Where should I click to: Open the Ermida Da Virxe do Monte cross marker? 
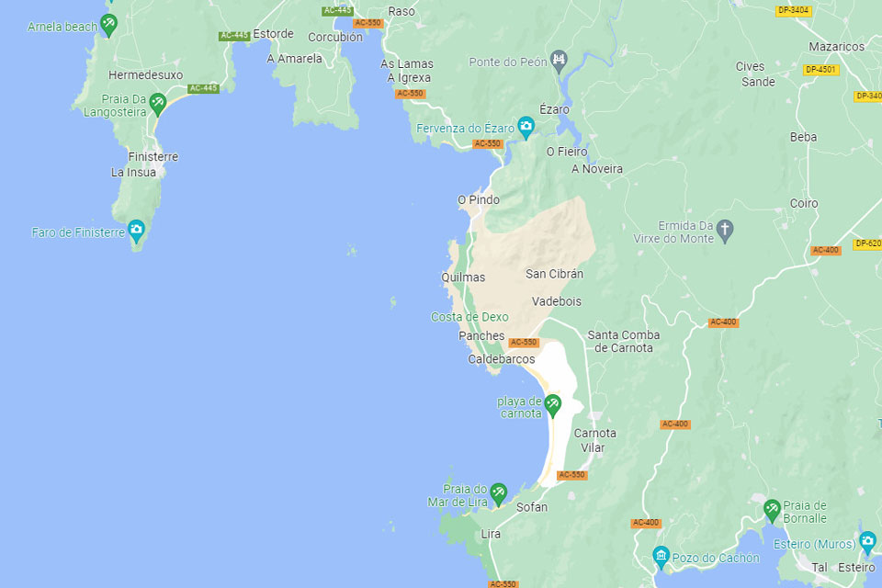click(x=725, y=230)
